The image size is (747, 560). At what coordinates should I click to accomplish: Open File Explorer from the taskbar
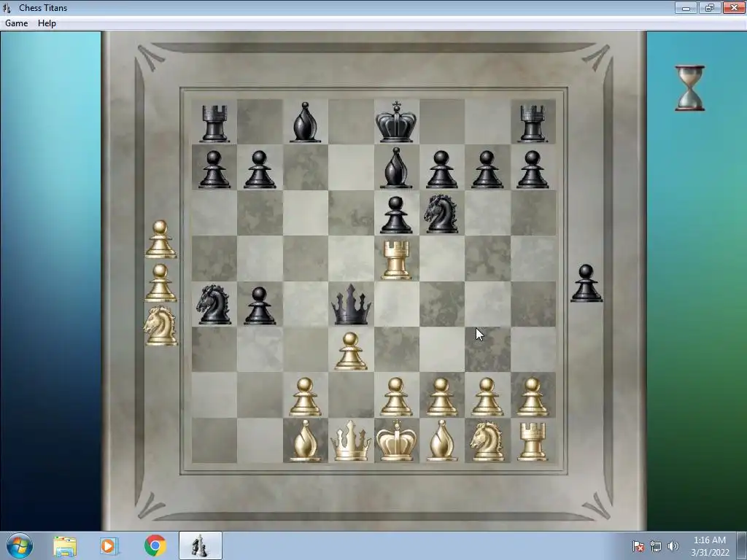(65, 545)
